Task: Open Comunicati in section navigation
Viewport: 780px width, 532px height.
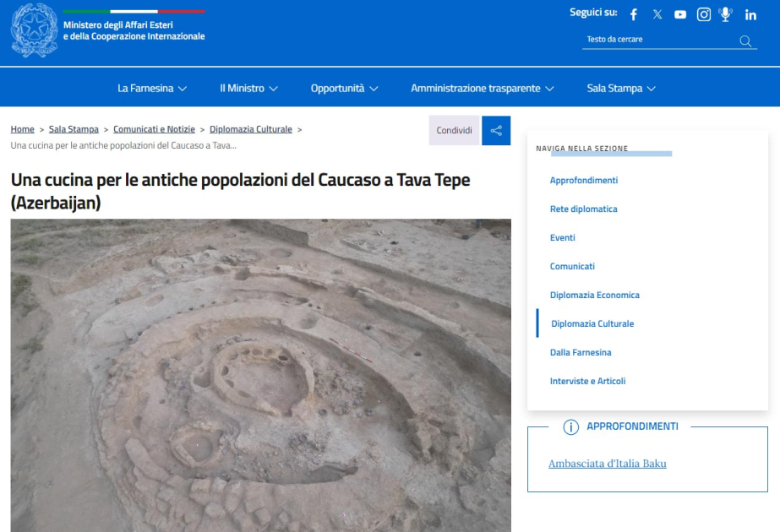Action: (x=572, y=267)
